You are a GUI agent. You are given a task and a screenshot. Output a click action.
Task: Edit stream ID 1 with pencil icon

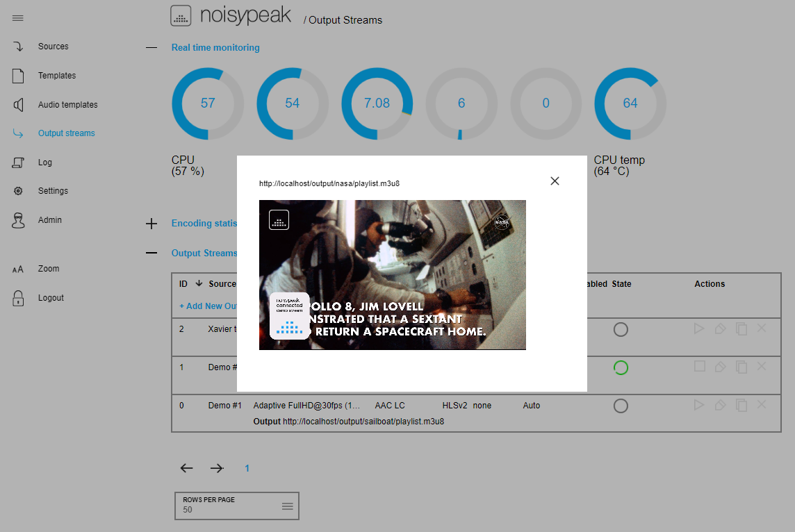(x=720, y=367)
